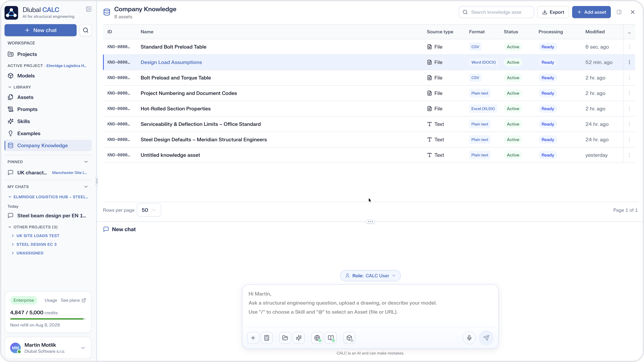The image size is (644, 362).
Task: Click the calculator icon in chat toolbar
Action: click(266, 338)
